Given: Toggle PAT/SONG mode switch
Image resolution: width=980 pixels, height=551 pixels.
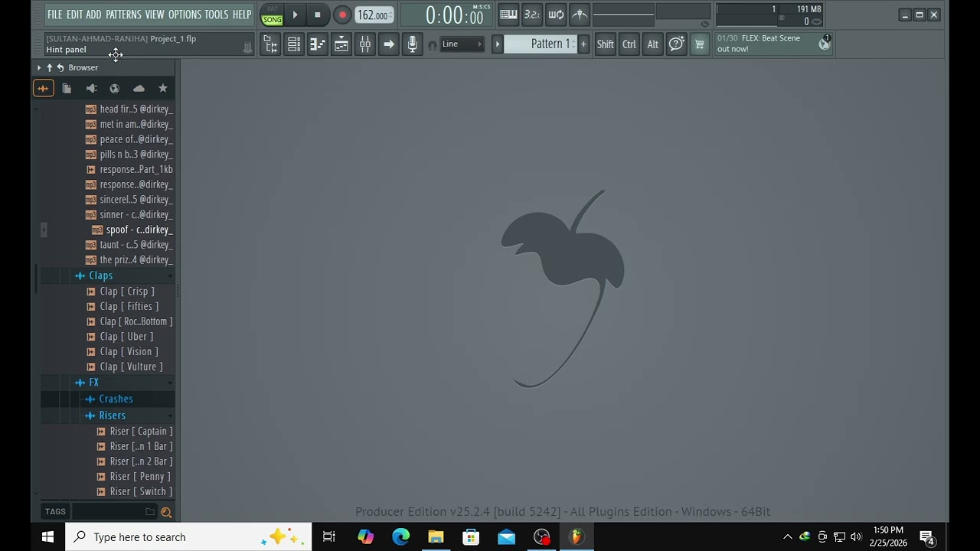Looking at the screenshot, I should [272, 15].
